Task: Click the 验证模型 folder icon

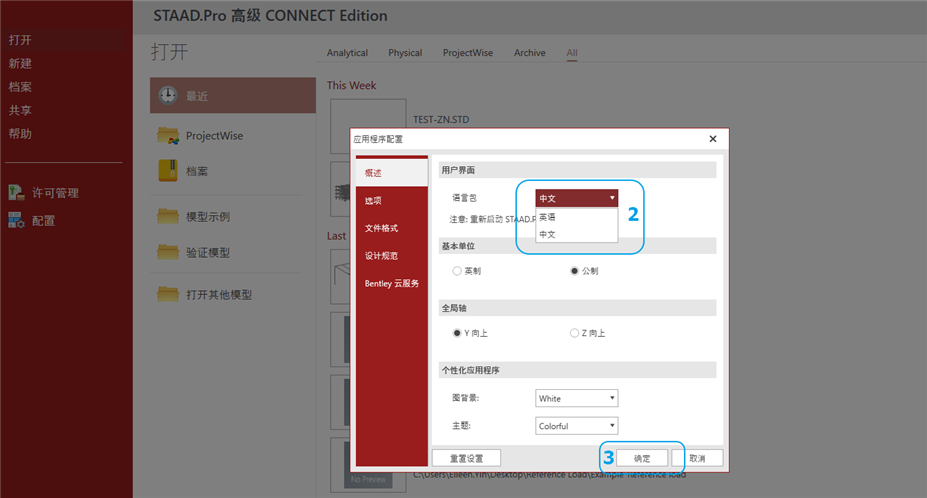Action: (168, 252)
